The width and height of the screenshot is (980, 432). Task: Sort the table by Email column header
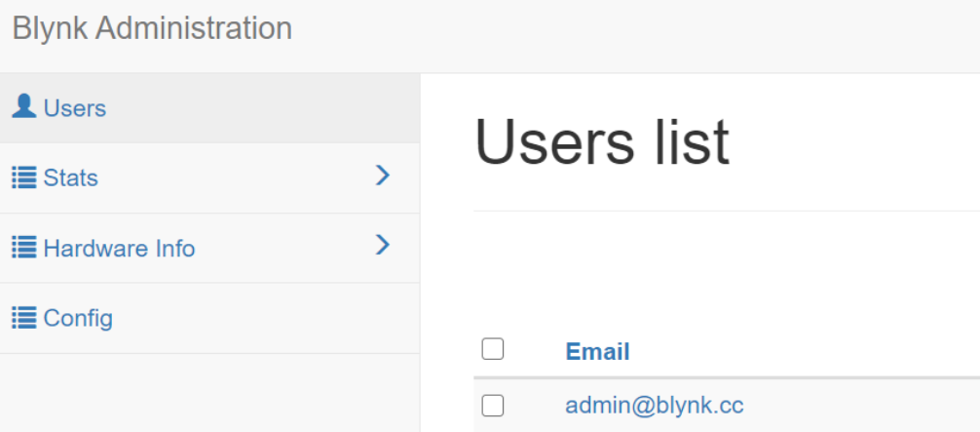tap(597, 352)
